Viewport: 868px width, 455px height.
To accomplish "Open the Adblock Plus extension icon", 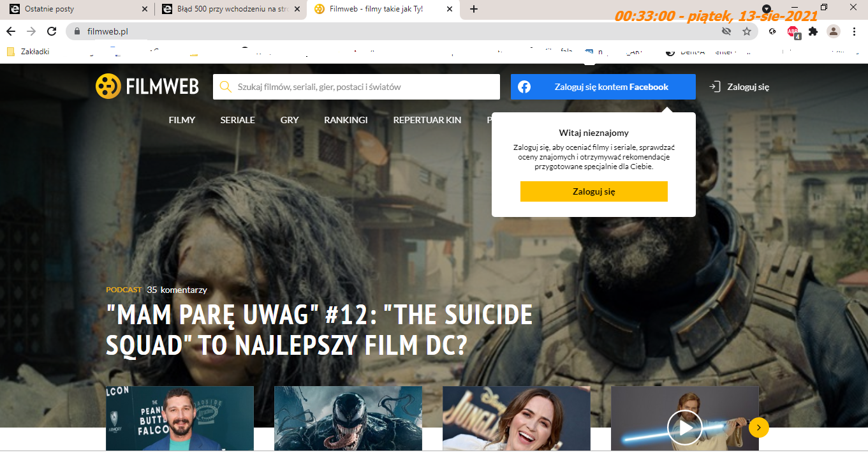I will (792, 31).
